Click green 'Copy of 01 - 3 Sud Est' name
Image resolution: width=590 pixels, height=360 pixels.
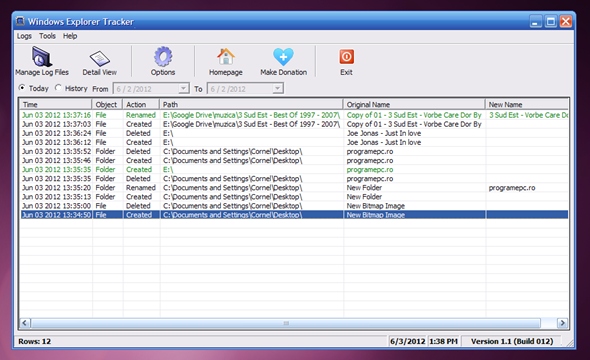(414, 115)
